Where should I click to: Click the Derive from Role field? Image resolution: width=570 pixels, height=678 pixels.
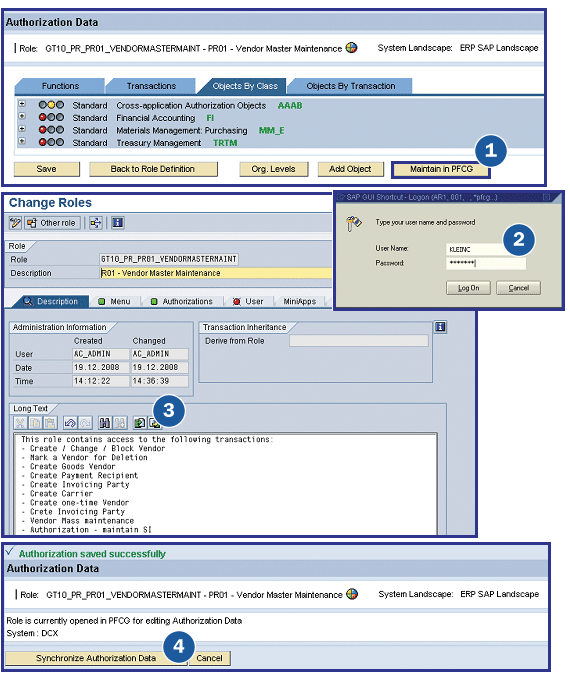point(359,341)
